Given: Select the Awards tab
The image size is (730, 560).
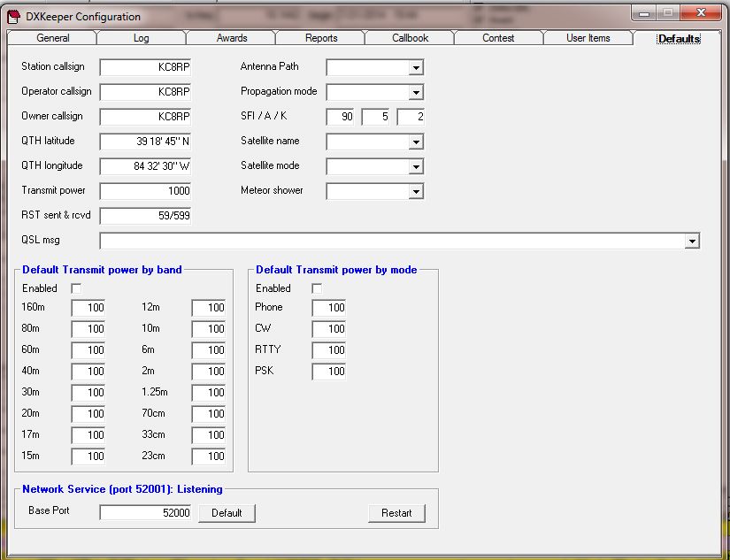Looking at the screenshot, I should coord(231,38).
